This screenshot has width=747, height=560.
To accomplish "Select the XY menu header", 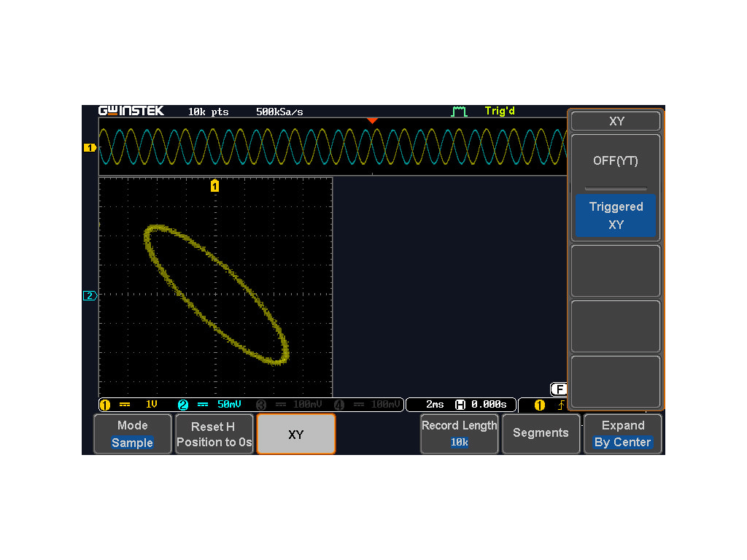I will tap(615, 121).
